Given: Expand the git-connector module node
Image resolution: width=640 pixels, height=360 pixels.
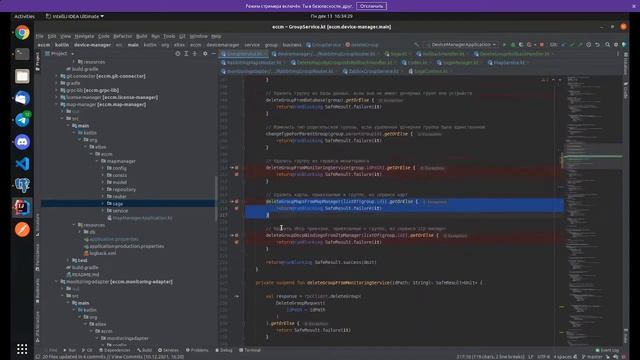Looking at the screenshot, I should click(57, 76).
